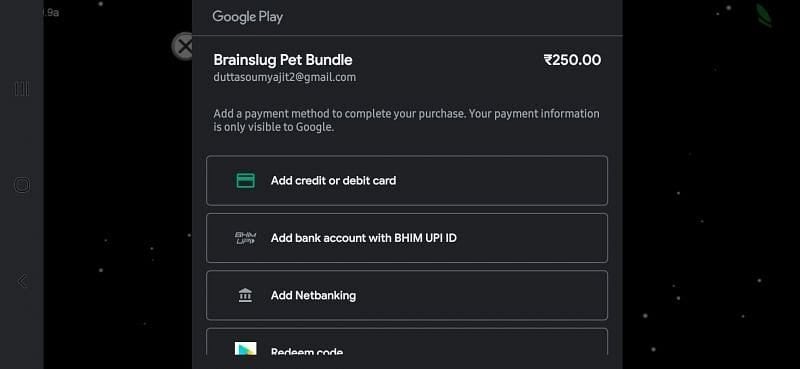
Task: Click the ₹250.00 price label
Action: point(572,60)
